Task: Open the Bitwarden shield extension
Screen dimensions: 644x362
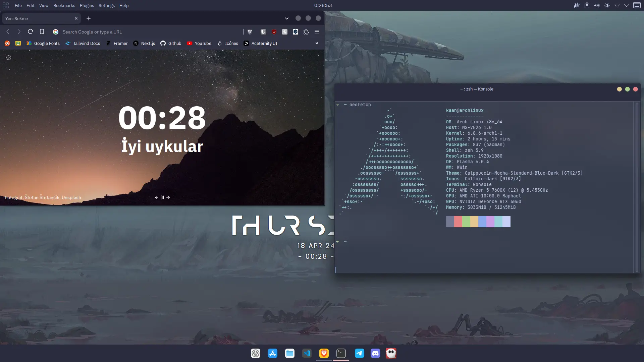Action: (x=263, y=32)
